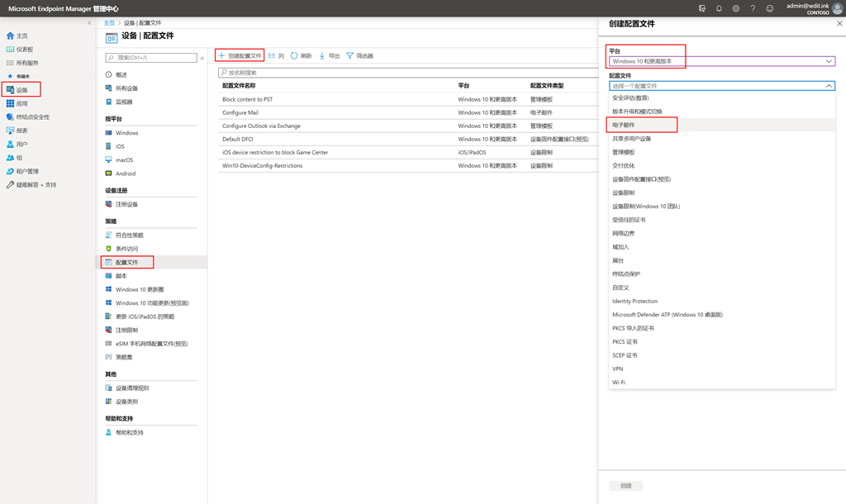The image size is (846, 504).
Task: Open 条件访问 conditional access
Action: 126,248
